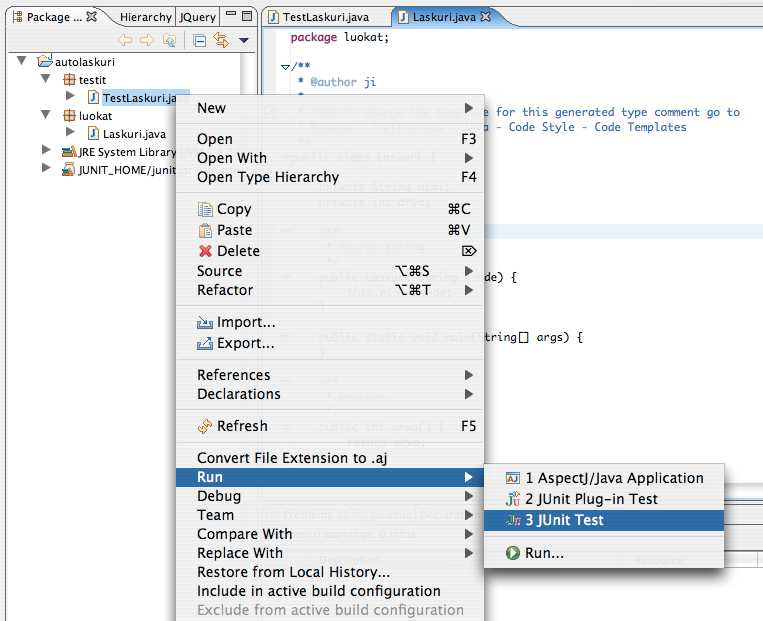Click the Forward navigation arrow in Package Explorer
The width and height of the screenshot is (763, 621).
pyautogui.click(x=147, y=40)
